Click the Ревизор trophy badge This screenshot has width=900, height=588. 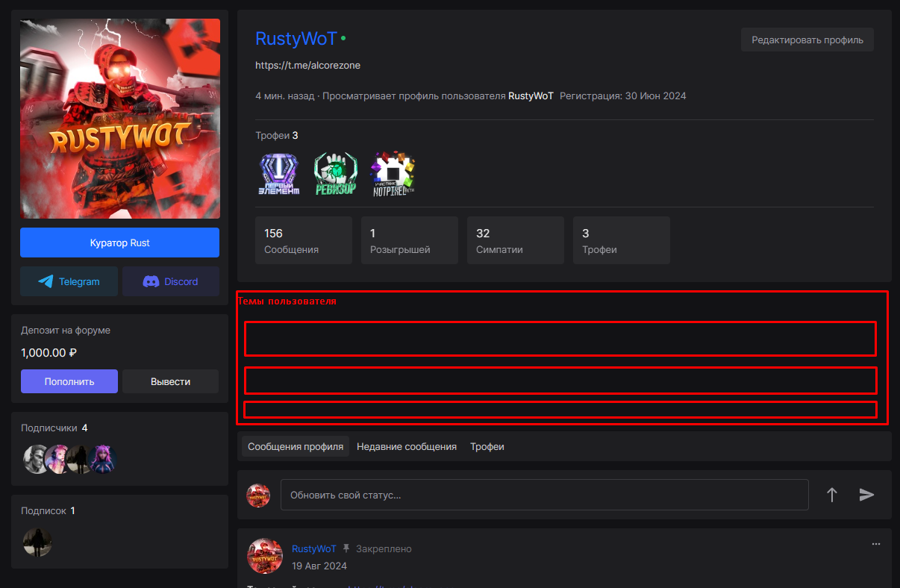click(x=335, y=174)
